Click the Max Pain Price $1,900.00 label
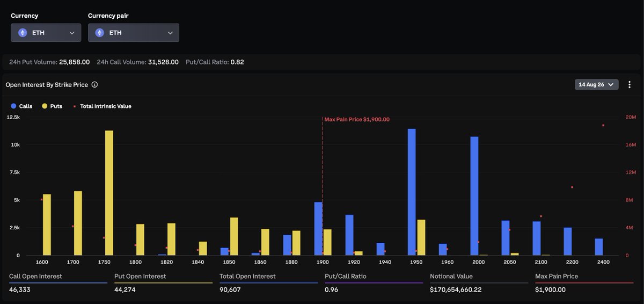The width and height of the screenshot is (644, 304). [x=357, y=120]
